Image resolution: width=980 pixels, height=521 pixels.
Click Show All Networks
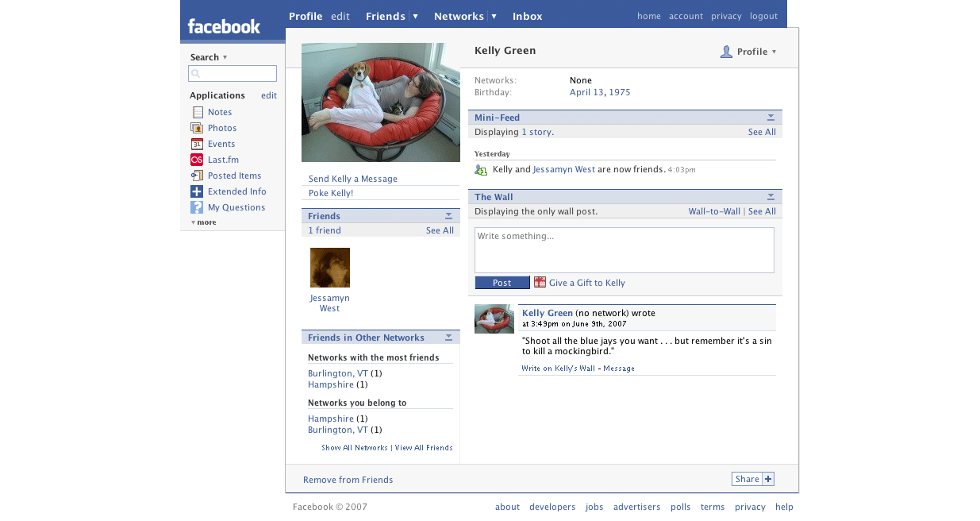[355, 448]
